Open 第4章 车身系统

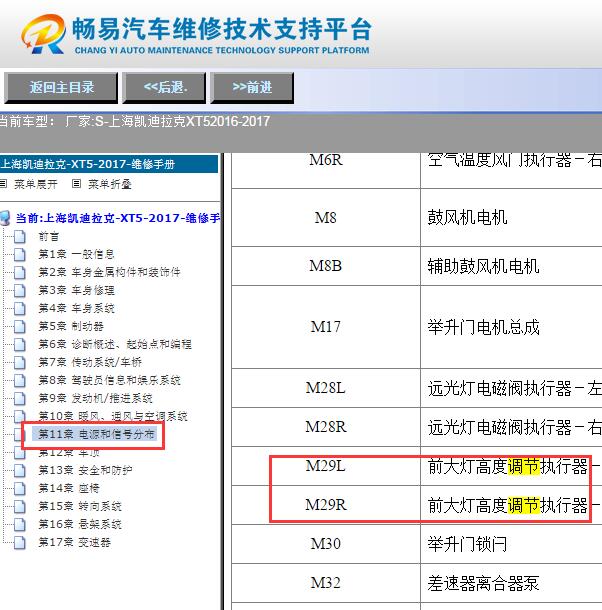[76, 308]
